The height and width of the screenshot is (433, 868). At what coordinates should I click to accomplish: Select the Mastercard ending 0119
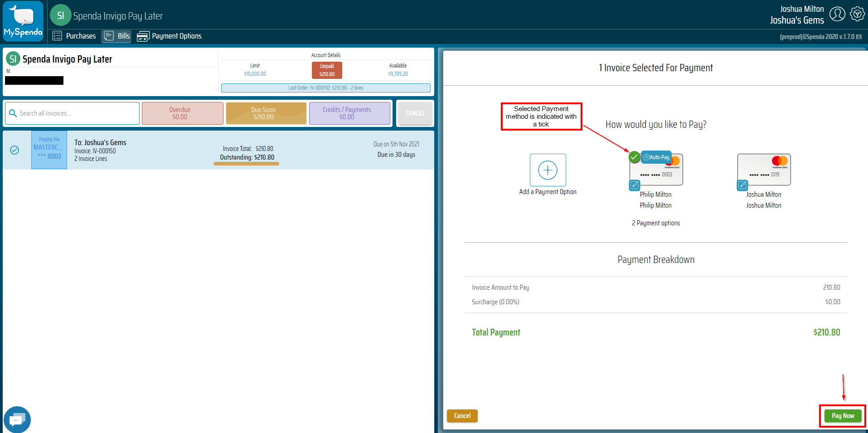[764, 170]
